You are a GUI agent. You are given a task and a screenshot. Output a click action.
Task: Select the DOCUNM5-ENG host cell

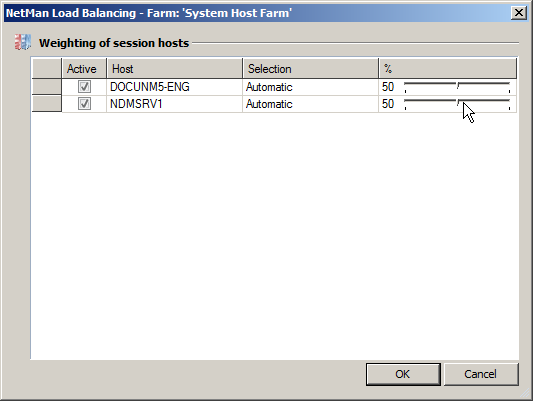tap(174, 87)
